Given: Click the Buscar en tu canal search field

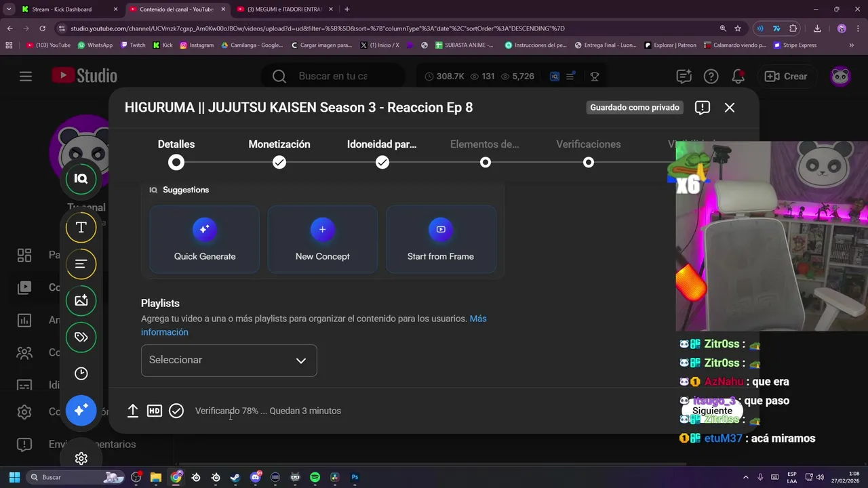Looking at the screenshot, I should 333,76.
